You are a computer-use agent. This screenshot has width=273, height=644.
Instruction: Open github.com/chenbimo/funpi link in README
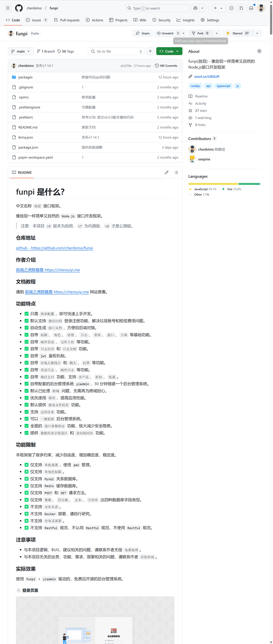tap(55, 248)
